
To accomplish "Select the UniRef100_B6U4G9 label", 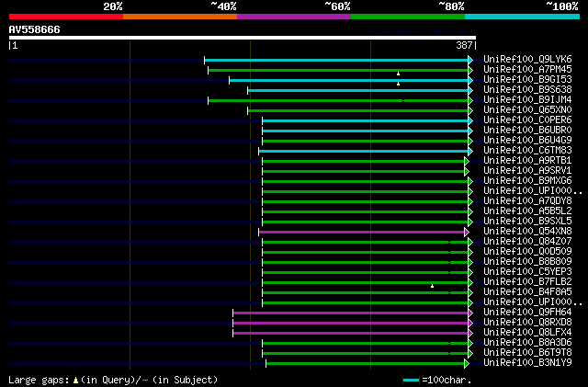I will click(527, 141).
